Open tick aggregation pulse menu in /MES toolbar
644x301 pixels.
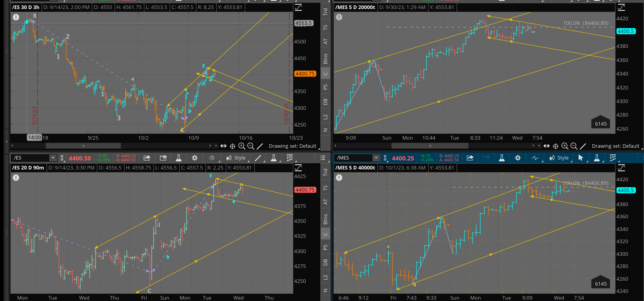(535, 158)
